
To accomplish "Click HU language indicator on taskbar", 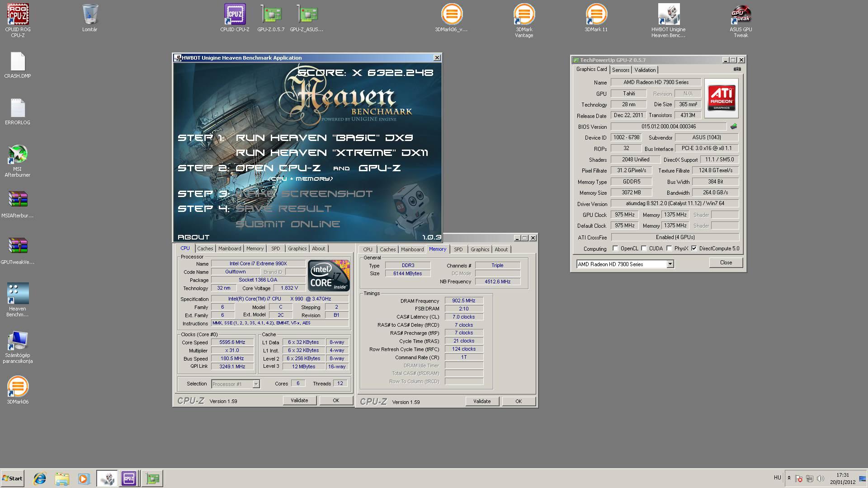I will click(x=777, y=478).
